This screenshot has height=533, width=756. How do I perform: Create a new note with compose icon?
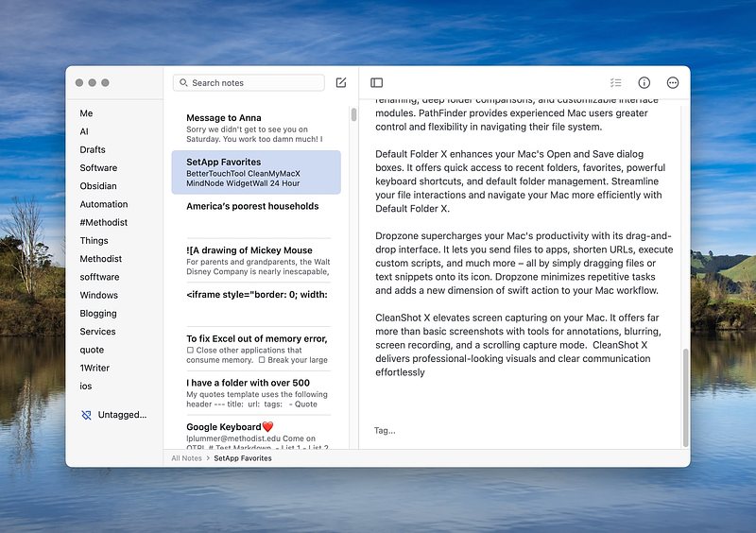click(341, 82)
